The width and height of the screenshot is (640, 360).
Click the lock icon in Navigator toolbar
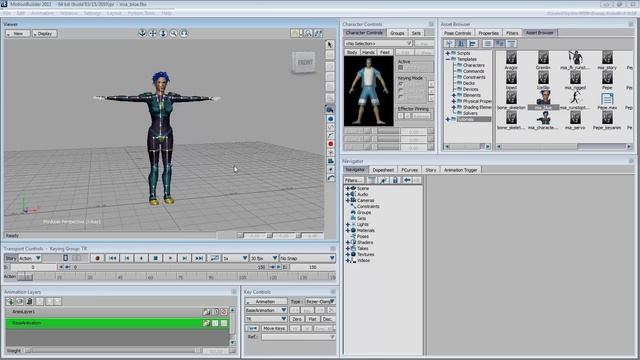pos(395,180)
